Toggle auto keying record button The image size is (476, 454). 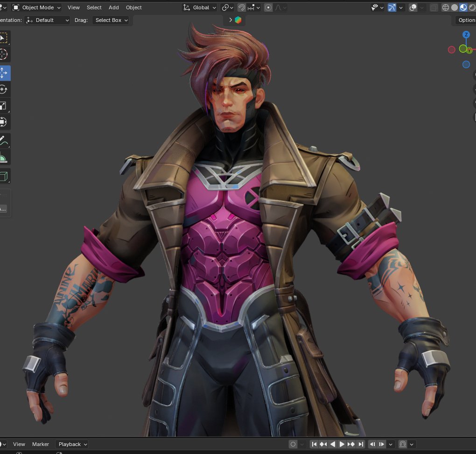click(x=293, y=444)
